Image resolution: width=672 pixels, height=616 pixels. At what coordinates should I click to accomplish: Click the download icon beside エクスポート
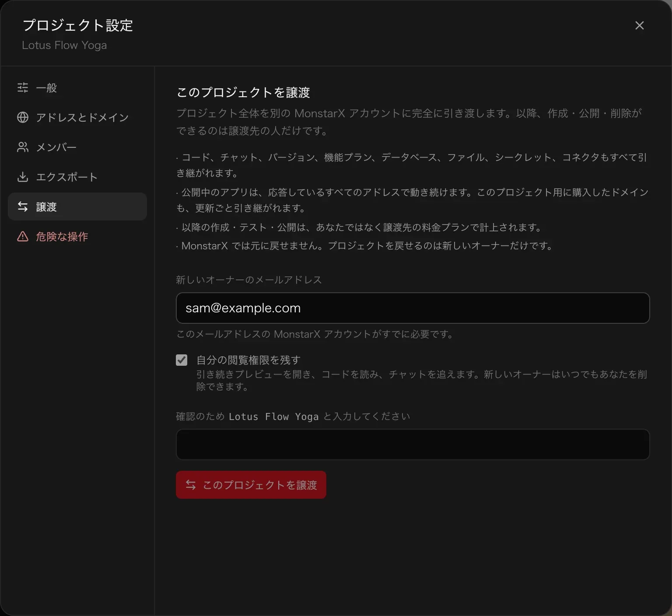(23, 177)
